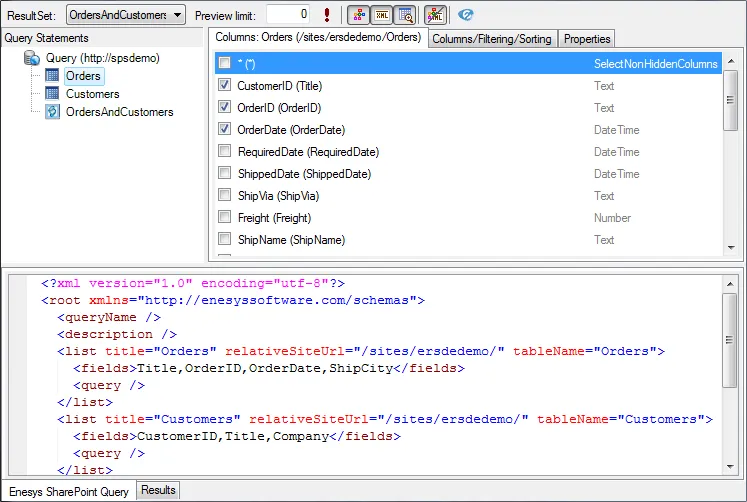
Task: Open the Properties tab
Action: tap(587, 39)
